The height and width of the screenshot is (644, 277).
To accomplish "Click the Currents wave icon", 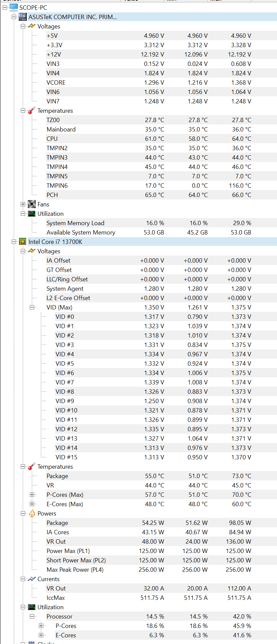I will pyautogui.click(x=32, y=579).
